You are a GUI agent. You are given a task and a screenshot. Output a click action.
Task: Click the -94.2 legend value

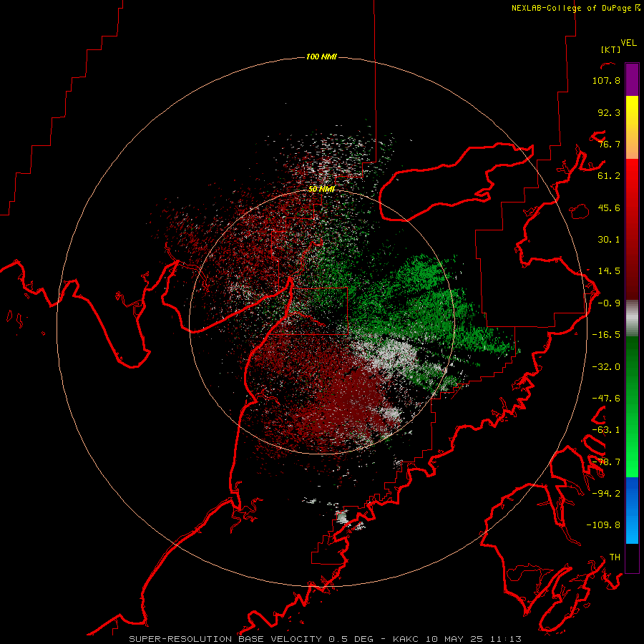(x=606, y=493)
